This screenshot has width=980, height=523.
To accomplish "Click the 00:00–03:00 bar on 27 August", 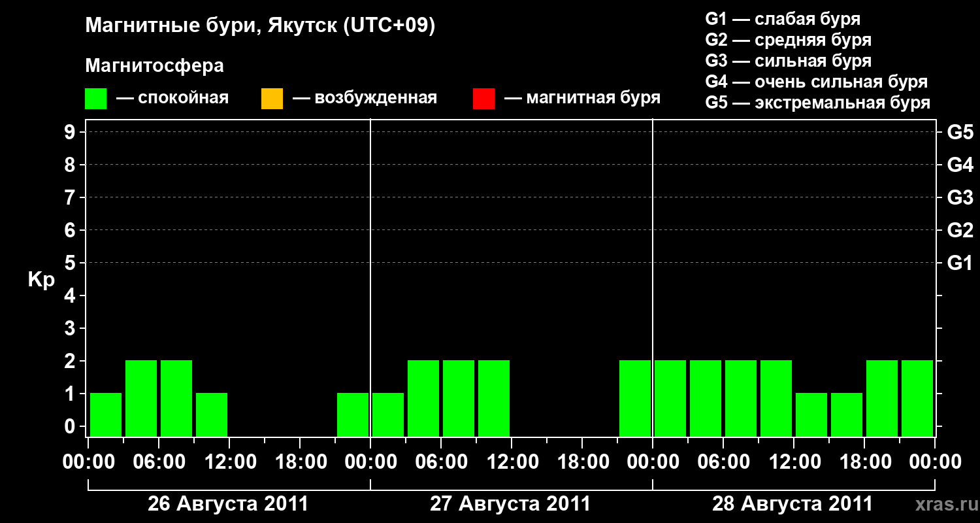I will (x=388, y=414).
